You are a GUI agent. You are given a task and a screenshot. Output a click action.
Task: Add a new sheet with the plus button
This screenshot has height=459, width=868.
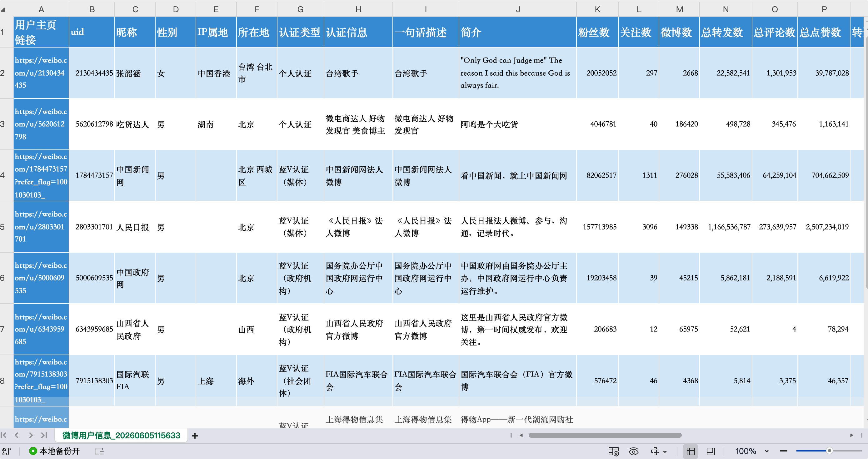point(195,436)
